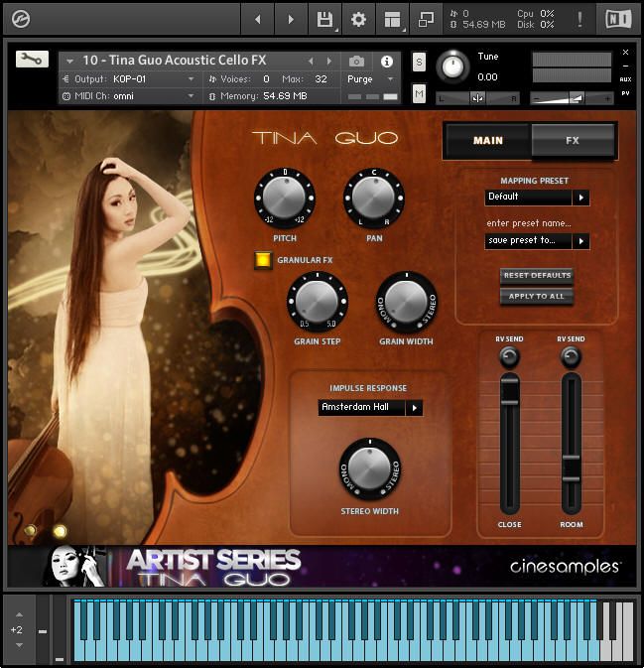
Task: Click the save floppy disk icon
Action: coord(324,19)
